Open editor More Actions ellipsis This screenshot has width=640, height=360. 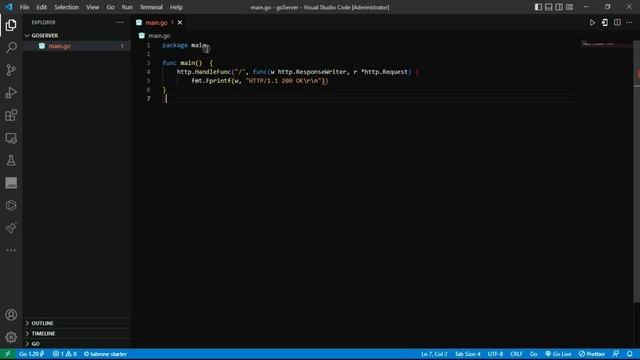(629, 22)
